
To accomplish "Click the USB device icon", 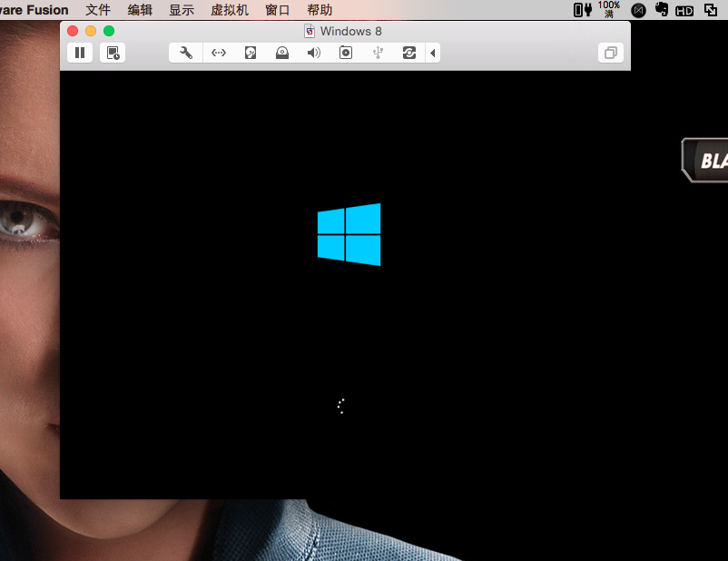I will (378, 53).
